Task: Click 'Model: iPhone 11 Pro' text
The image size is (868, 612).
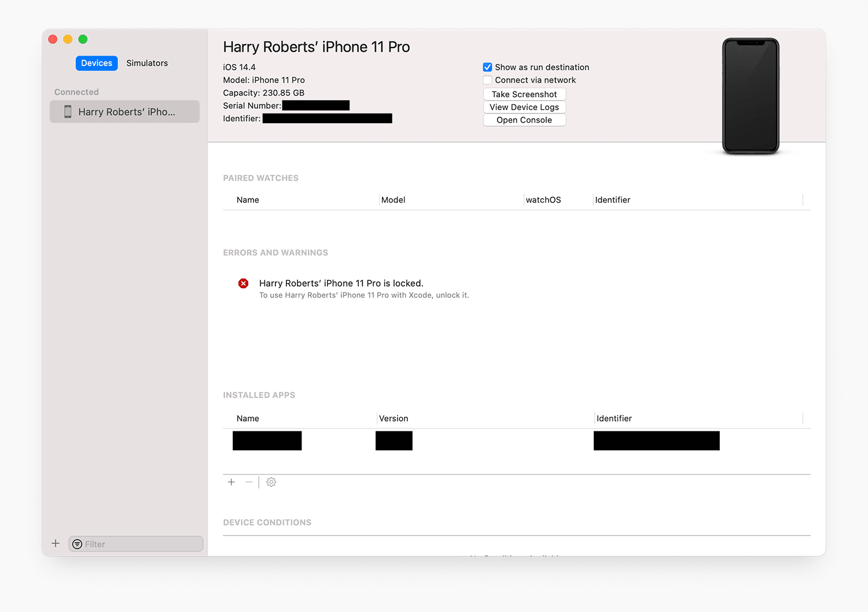Action: [x=264, y=80]
